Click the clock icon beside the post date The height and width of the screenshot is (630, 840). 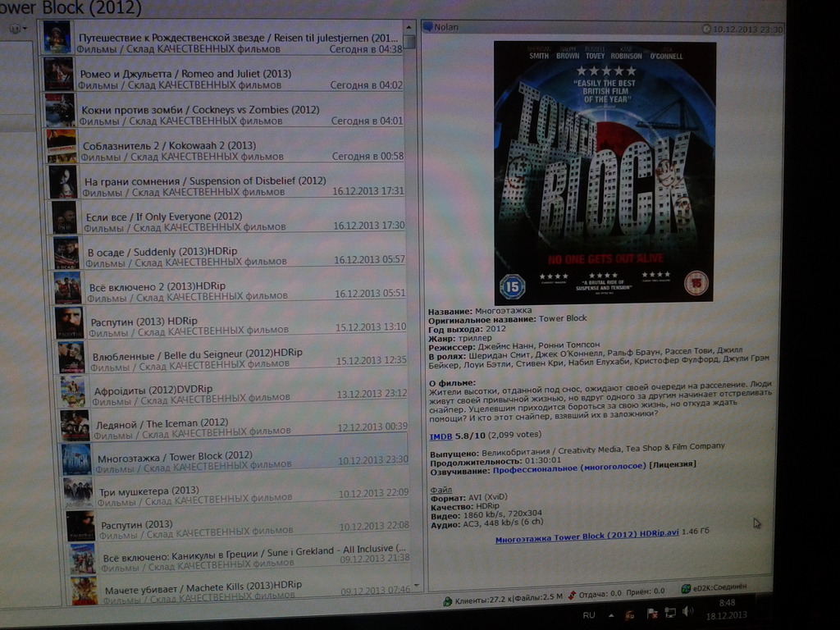(706, 29)
